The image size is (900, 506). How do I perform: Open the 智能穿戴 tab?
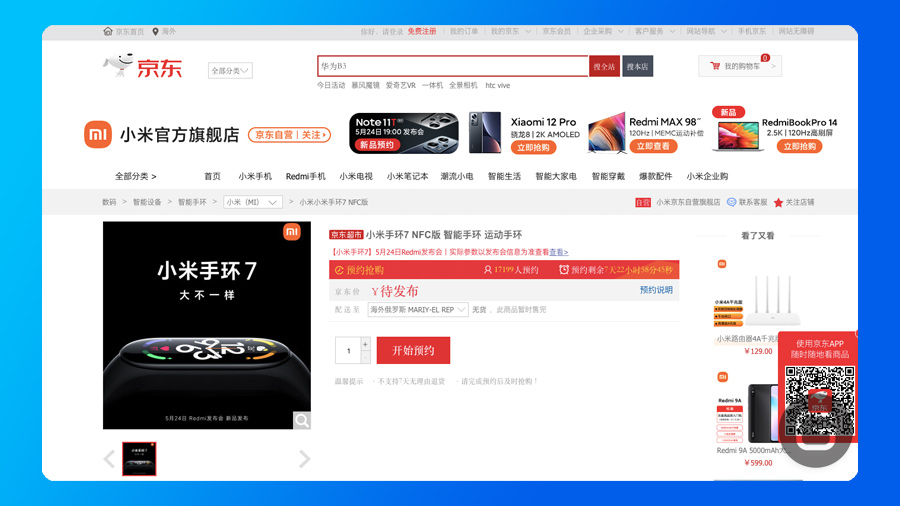point(608,176)
